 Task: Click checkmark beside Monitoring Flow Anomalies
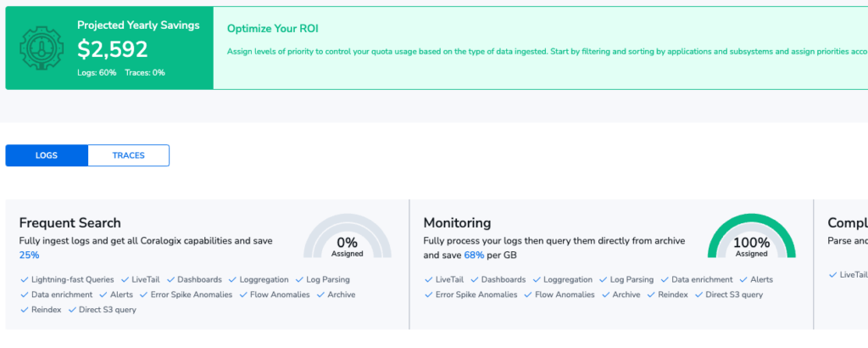[528, 295]
